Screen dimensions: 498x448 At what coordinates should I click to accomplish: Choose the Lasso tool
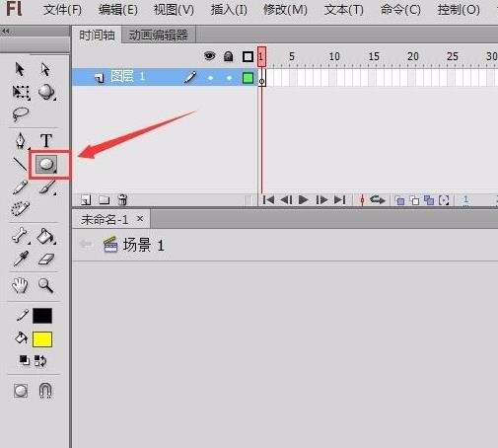[x=21, y=114]
